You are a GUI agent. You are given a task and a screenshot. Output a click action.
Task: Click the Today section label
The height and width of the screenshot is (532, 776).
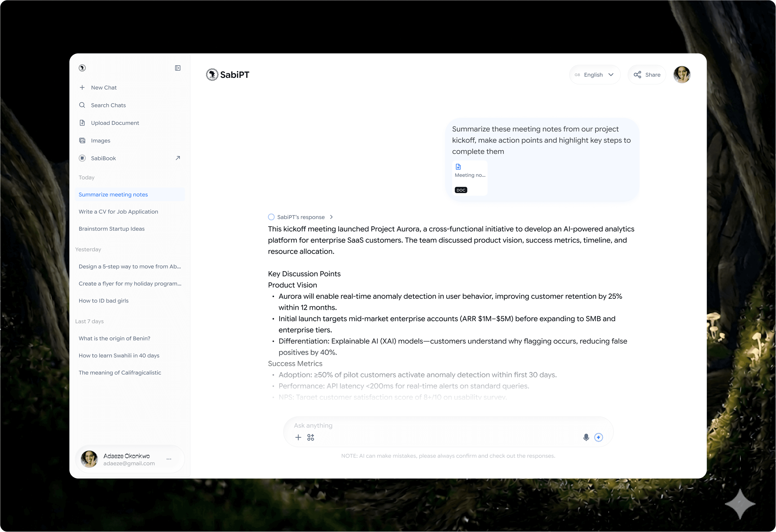86,177
